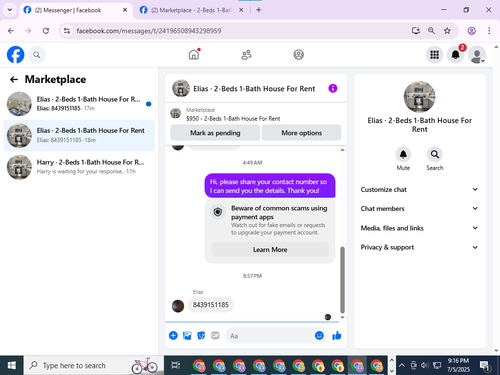Open Chrome profile icon
Image resolution: width=500 pixels, height=375 pixels.
471,31
